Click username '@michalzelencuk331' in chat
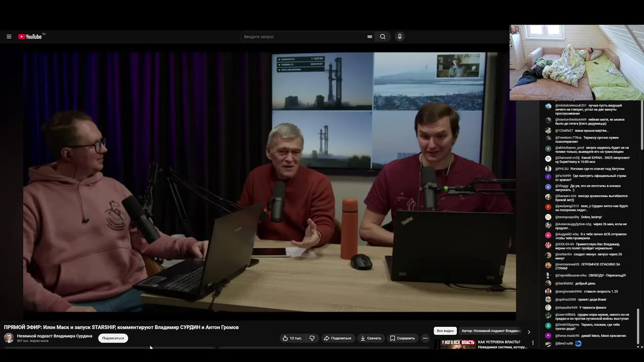Screen dimensions: 644x362 pyautogui.click(x=571, y=106)
